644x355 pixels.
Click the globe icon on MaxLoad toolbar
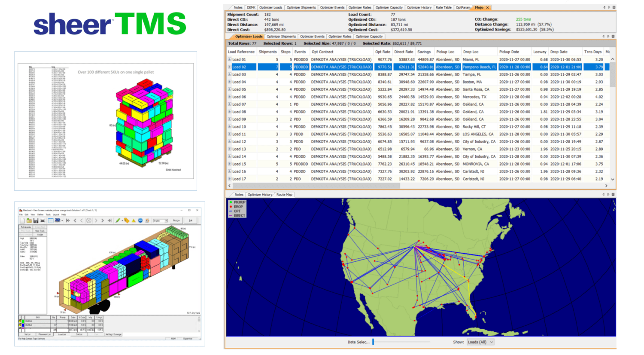click(x=140, y=220)
